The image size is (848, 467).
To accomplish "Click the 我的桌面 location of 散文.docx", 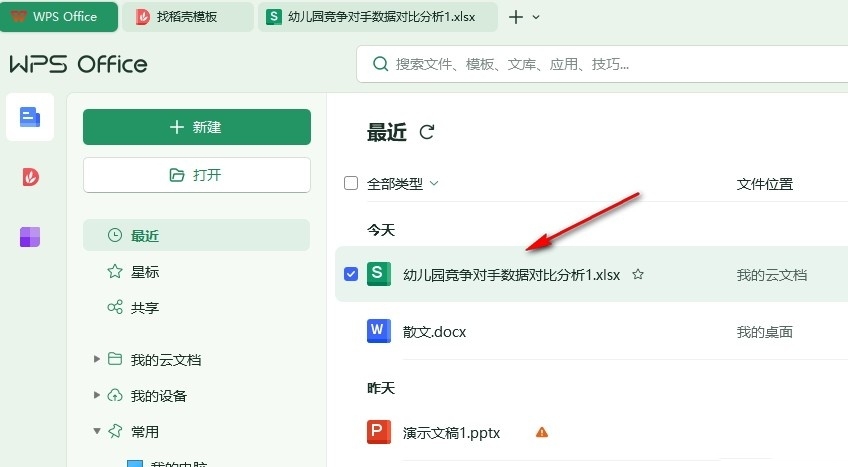I will click(x=765, y=331).
